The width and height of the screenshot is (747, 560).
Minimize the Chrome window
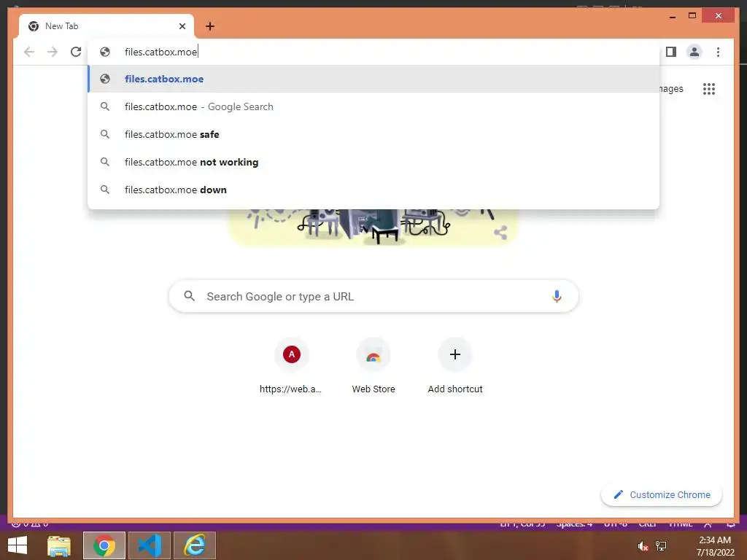pos(672,16)
